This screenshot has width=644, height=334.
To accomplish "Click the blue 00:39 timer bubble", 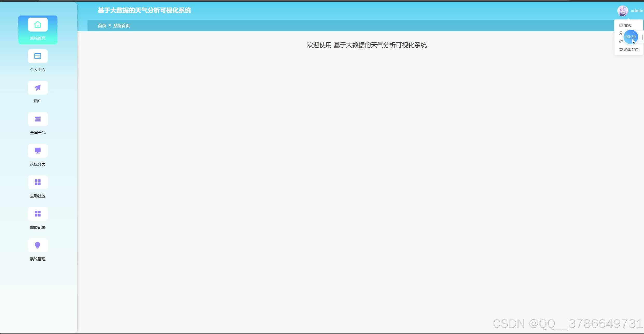I will click(630, 37).
